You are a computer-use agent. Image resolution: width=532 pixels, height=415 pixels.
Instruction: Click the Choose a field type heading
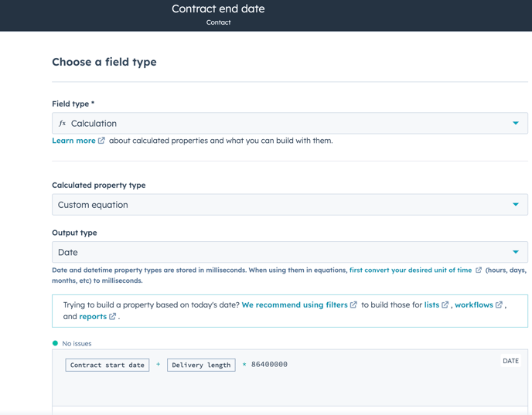pos(104,62)
